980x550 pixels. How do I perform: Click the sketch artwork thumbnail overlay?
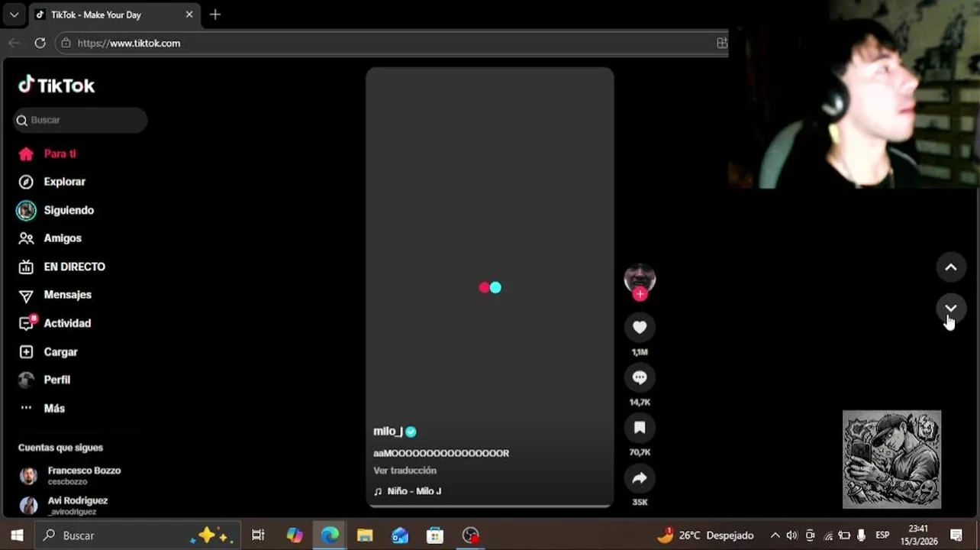891,459
